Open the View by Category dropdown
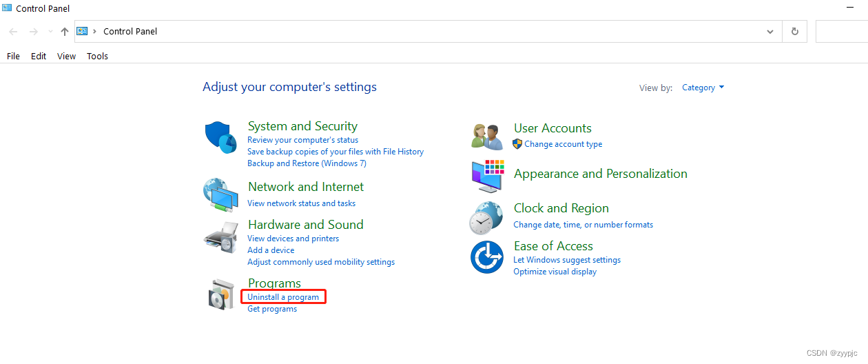868x364 pixels. pyautogui.click(x=703, y=88)
